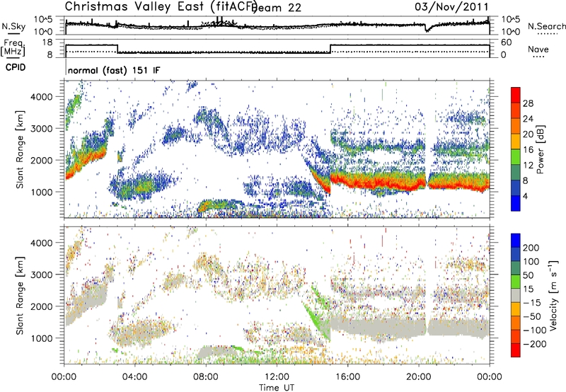Screen dimensions: 566x392
Task: Click the title 'Christmas Valley East (fitACF)'
Action: pos(161,6)
